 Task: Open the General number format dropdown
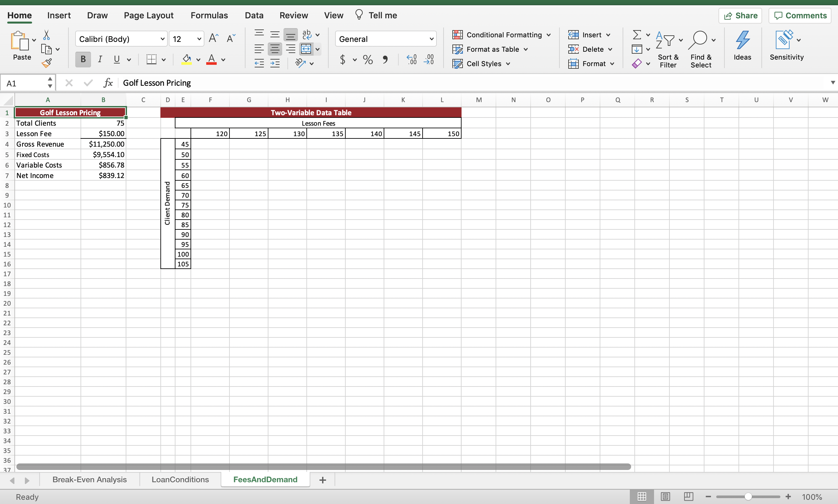[x=431, y=39]
